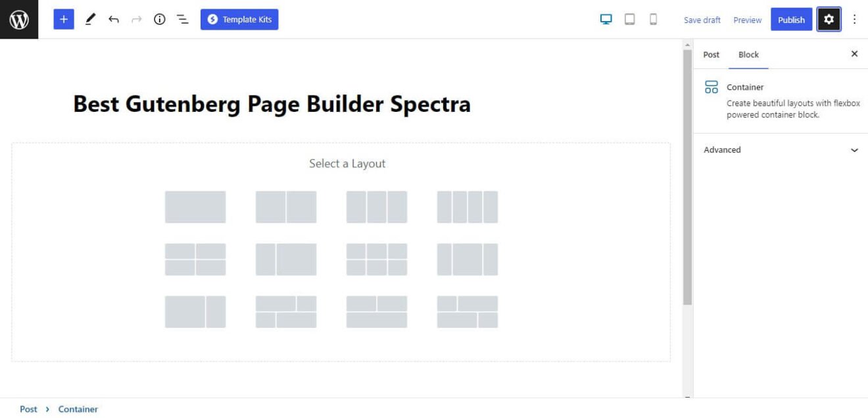Screen dimensions: 868x418
Task: Redo the last action
Action: pyautogui.click(x=135, y=19)
